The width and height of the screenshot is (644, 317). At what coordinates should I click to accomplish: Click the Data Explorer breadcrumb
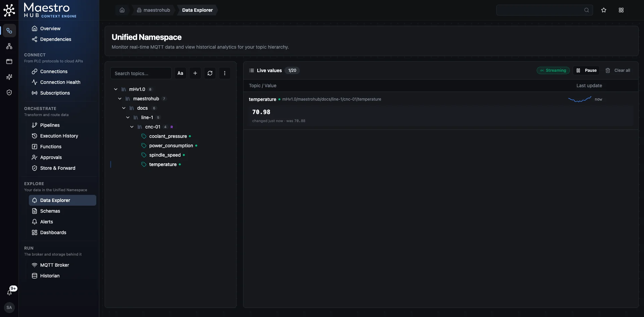197,10
